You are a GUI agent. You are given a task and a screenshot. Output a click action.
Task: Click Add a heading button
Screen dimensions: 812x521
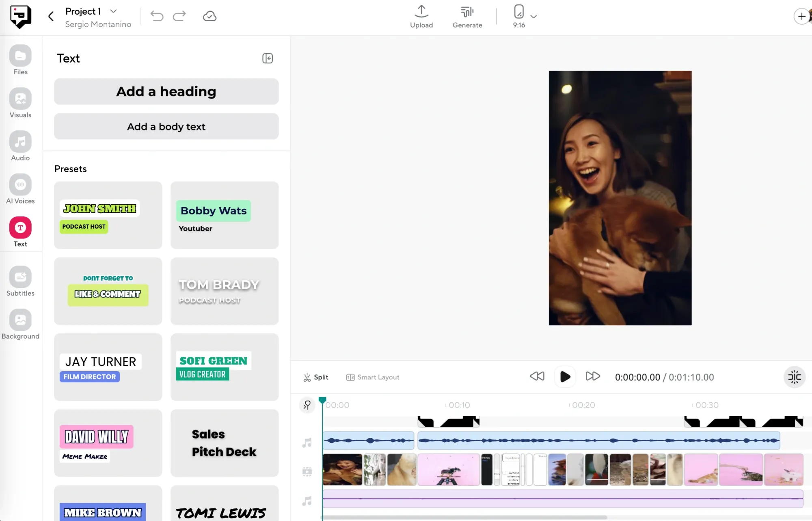click(166, 91)
